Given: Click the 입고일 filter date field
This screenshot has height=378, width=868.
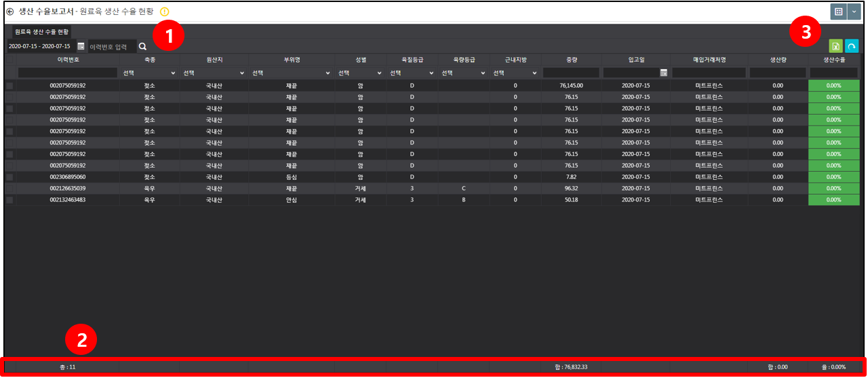Looking at the screenshot, I should [x=631, y=73].
